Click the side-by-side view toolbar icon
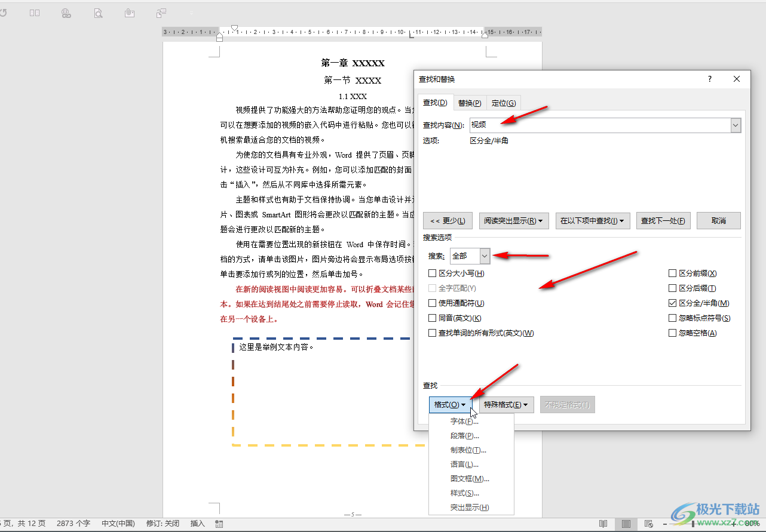The image size is (766, 532). [x=35, y=13]
